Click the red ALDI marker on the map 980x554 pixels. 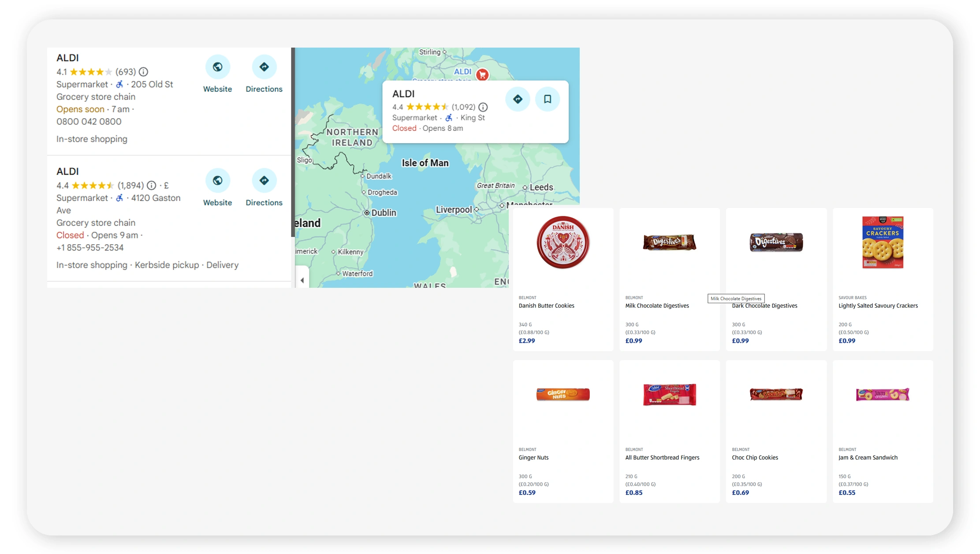pos(482,75)
